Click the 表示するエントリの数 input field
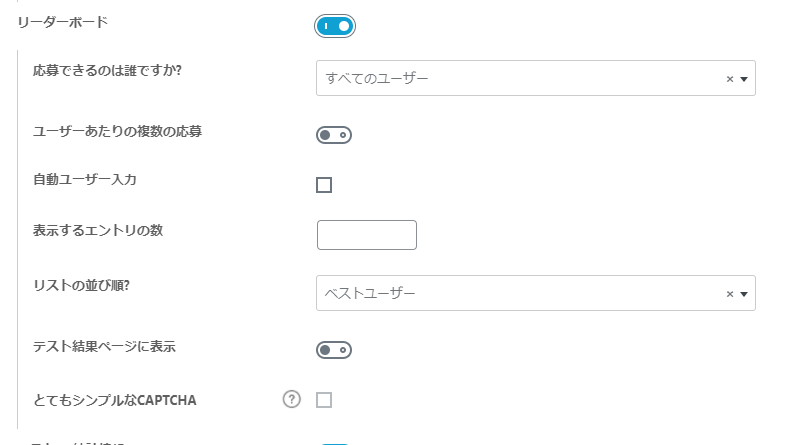The width and height of the screenshot is (797, 445). coord(366,235)
